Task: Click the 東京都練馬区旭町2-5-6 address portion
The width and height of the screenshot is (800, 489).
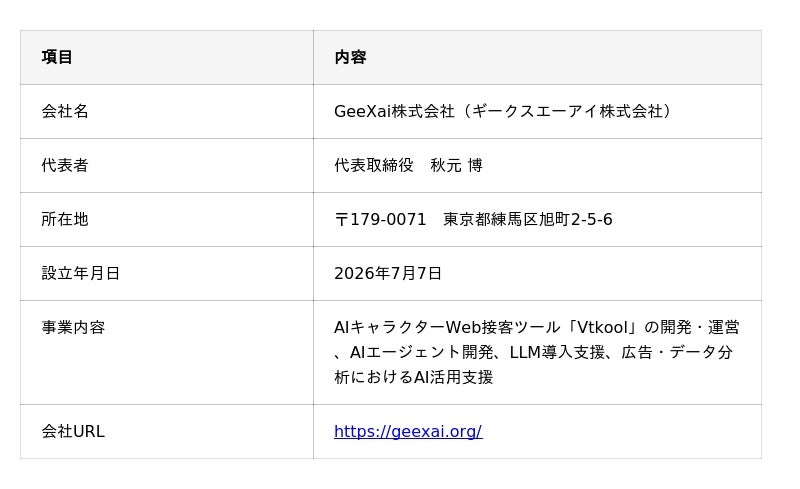Action: [528, 219]
